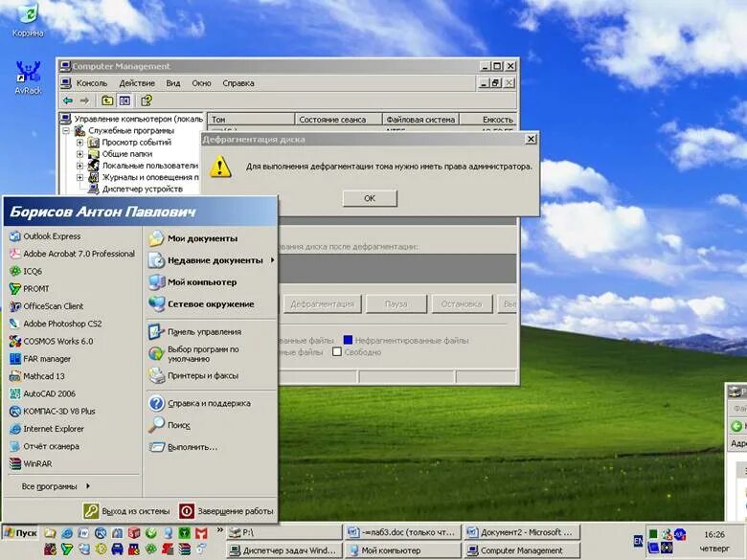The width and height of the screenshot is (747, 560).
Task: Toggle the show/hide console tree toolbar icon
Action: click(124, 101)
